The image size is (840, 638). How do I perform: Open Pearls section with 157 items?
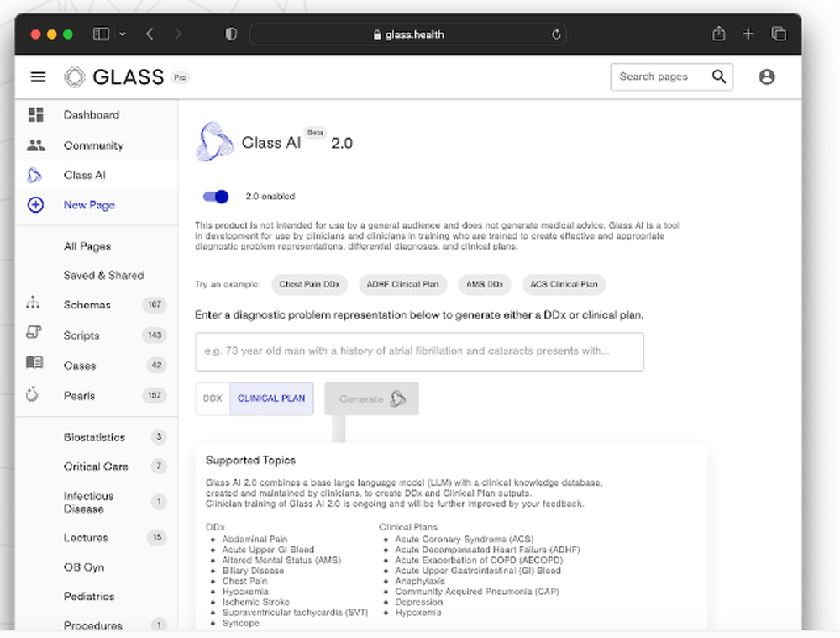click(x=97, y=396)
